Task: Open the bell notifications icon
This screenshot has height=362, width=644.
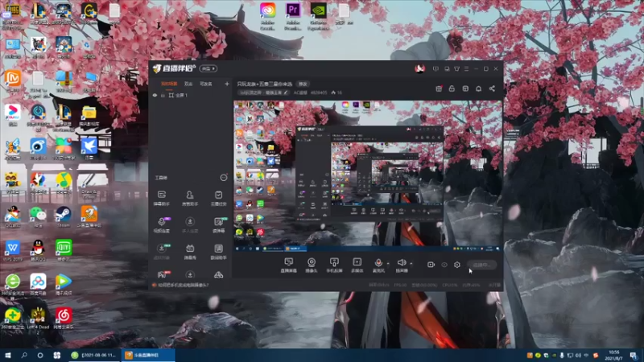Action: [x=478, y=88]
